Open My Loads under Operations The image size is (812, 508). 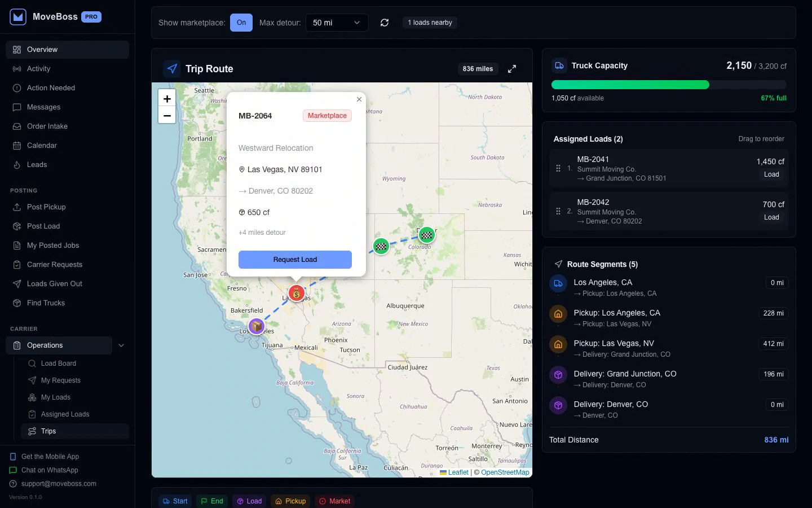point(75,397)
